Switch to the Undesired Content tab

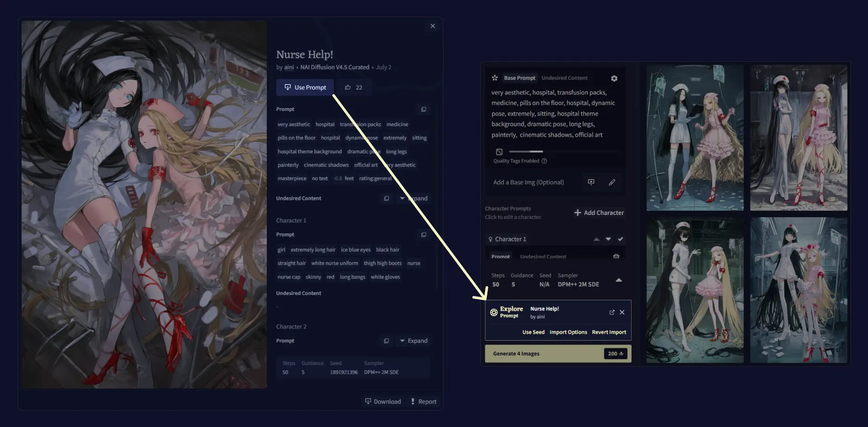pos(564,78)
